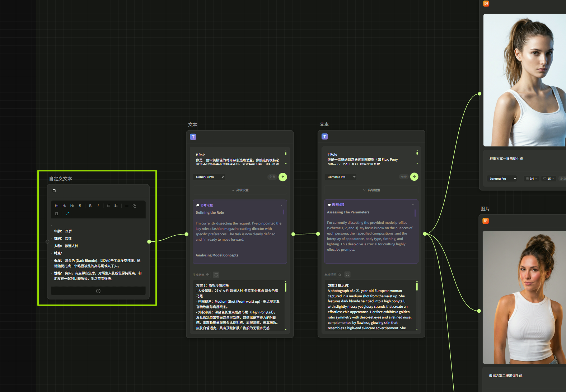The width and height of the screenshot is (566, 392).
Task: Click the add block plus button
Action: (x=98, y=291)
